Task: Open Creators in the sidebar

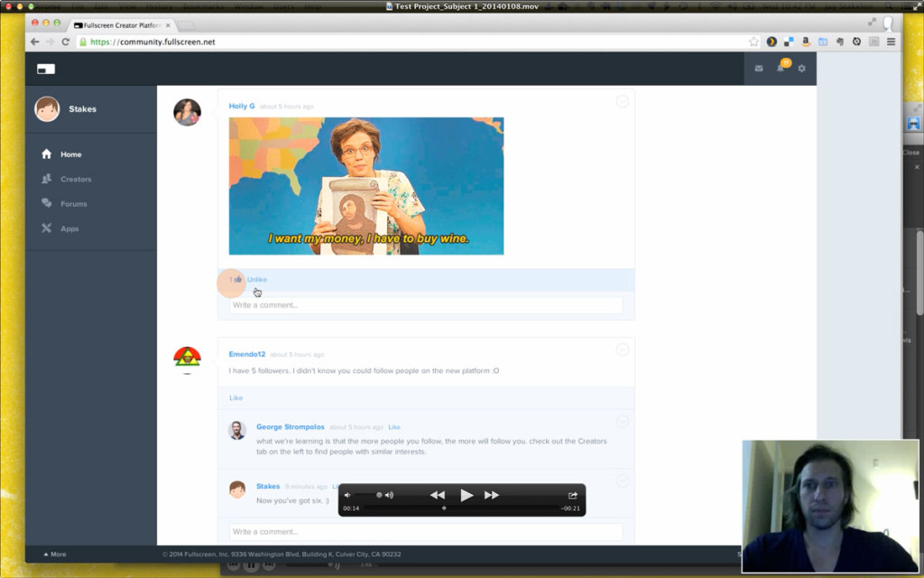Action: coord(76,180)
